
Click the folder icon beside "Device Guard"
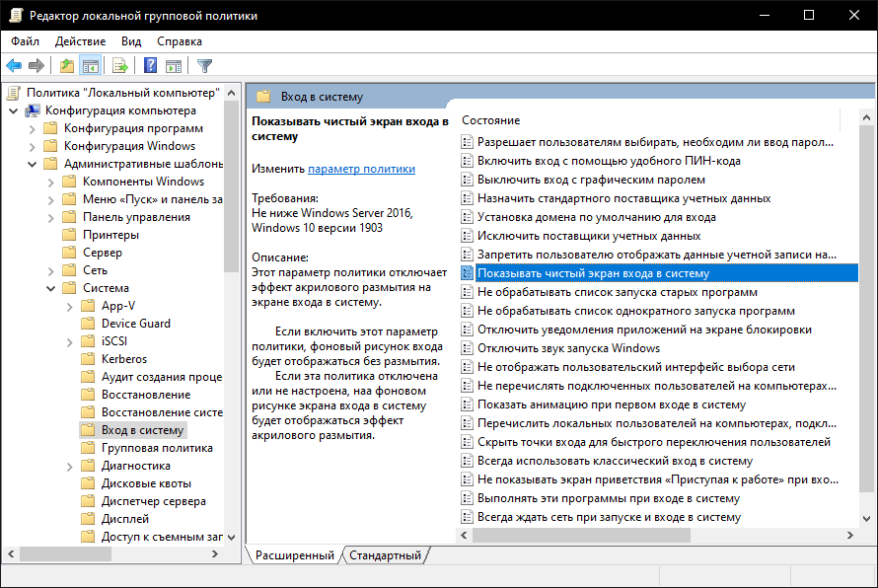pos(88,324)
